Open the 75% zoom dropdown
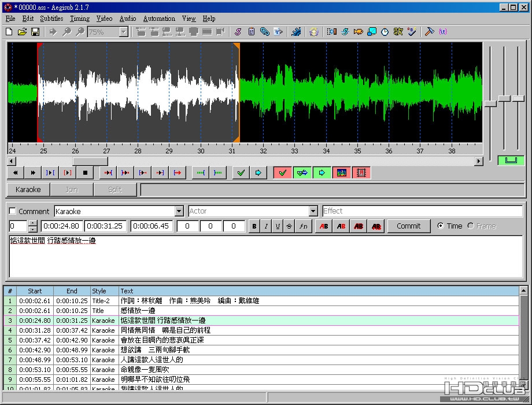Viewport: 532px width, 405px height. pos(124,32)
